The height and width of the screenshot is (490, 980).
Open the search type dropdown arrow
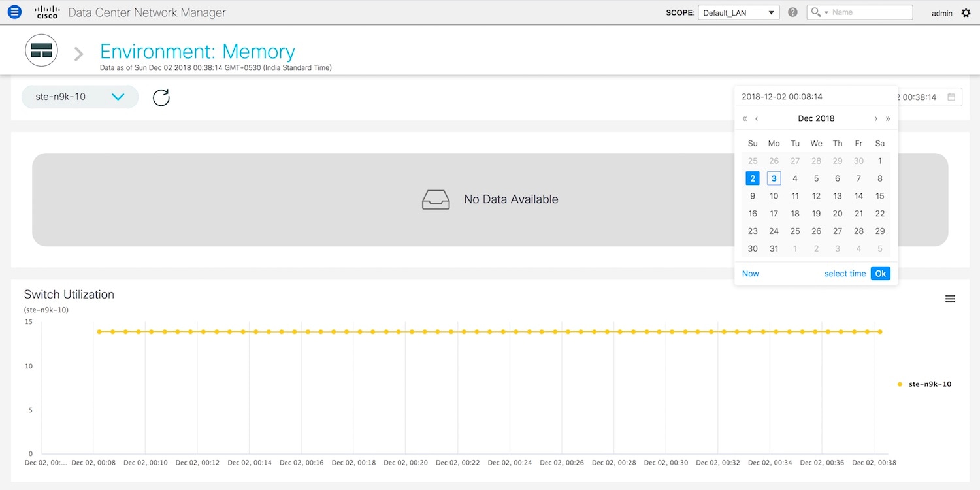(826, 12)
